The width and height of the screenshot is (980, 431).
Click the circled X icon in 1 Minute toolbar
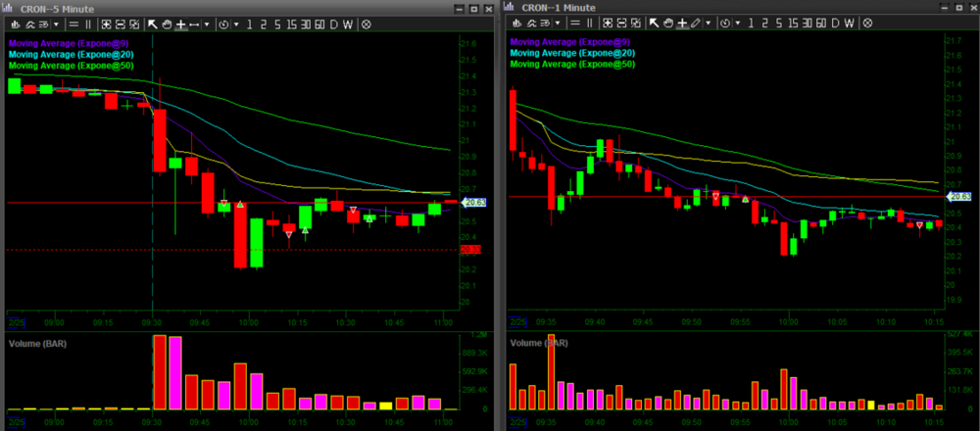tap(867, 23)
